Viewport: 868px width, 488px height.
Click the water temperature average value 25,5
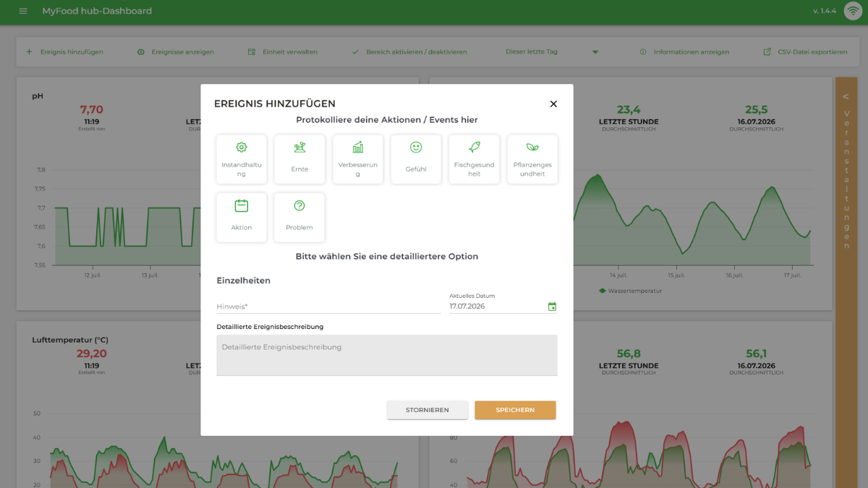(756, 110)
